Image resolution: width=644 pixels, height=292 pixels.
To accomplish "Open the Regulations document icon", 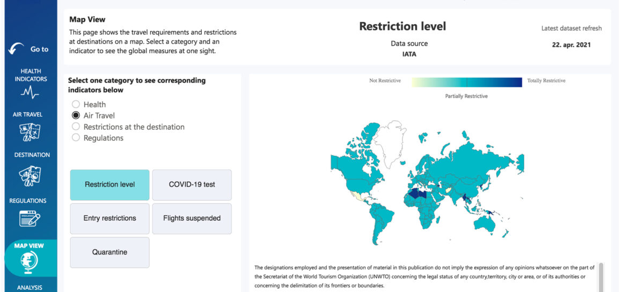I will (30, 218).
